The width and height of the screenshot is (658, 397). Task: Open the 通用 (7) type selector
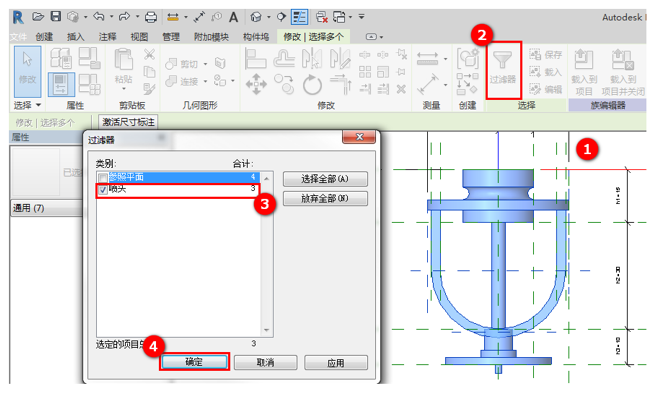coord(47,208)
